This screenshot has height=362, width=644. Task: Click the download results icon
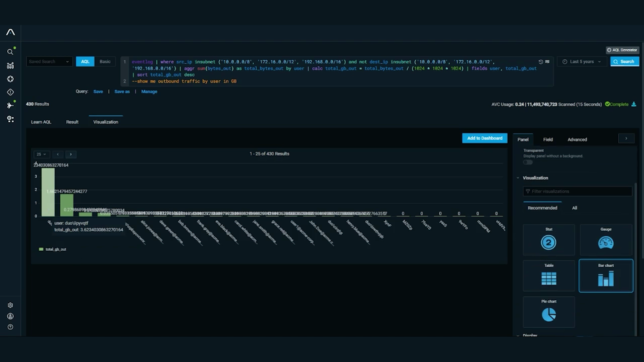click(x=634, y=104)
